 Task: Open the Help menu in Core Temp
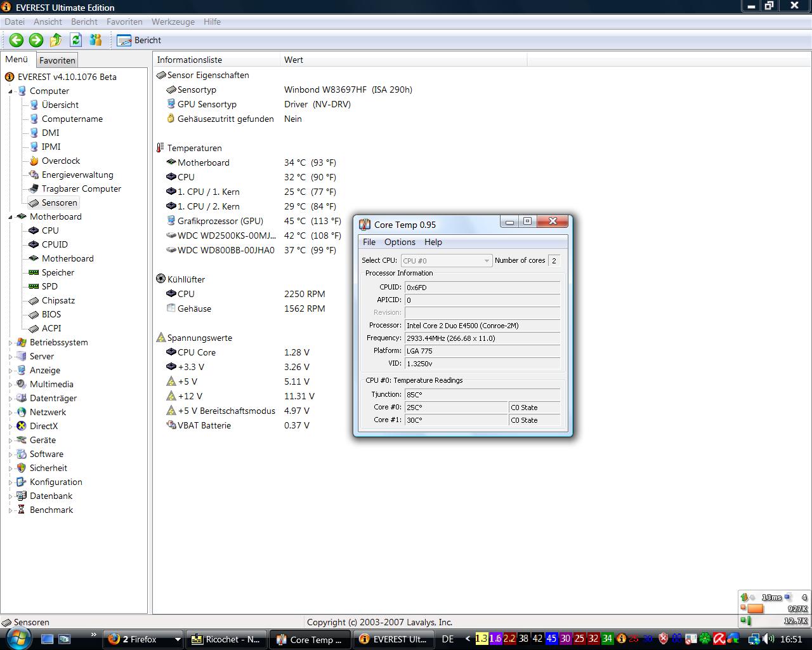(x=433, y=242)
